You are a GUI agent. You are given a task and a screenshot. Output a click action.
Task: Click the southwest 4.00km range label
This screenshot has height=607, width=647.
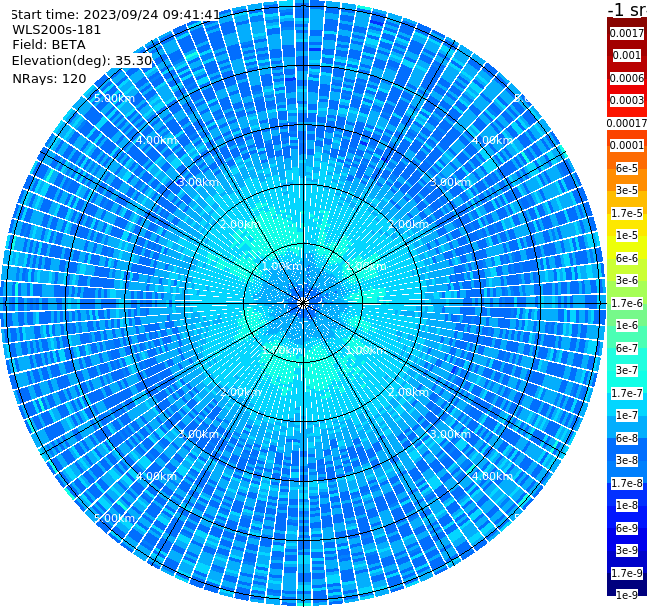pyautogui.click(x=156, y=476)
